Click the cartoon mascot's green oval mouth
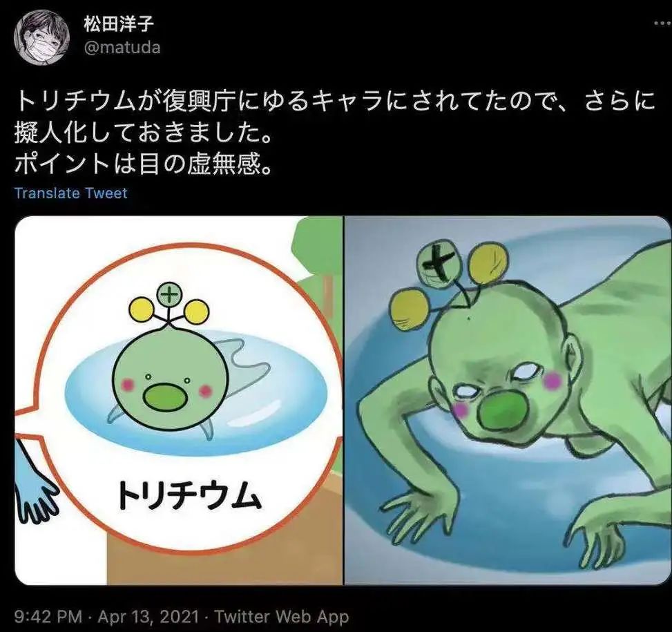The width and height of the screenshot is (672, 632). pos(165,397)
